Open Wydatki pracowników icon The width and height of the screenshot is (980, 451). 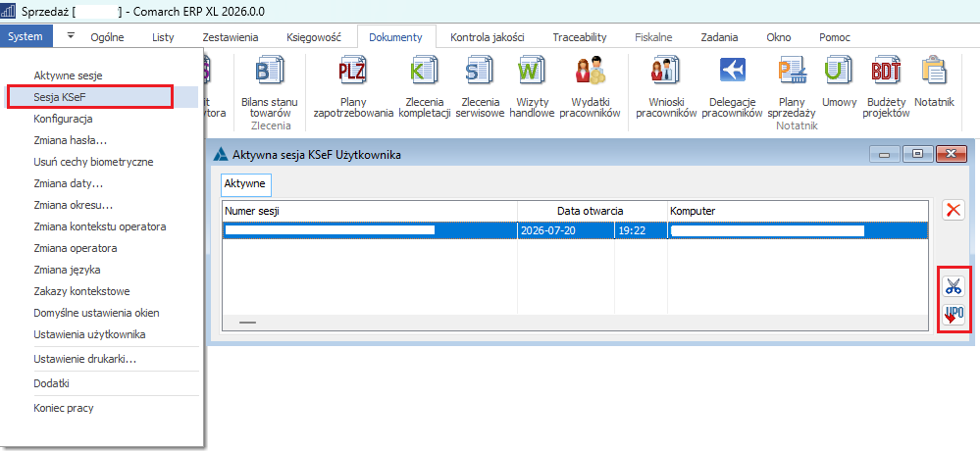point(590,72)
